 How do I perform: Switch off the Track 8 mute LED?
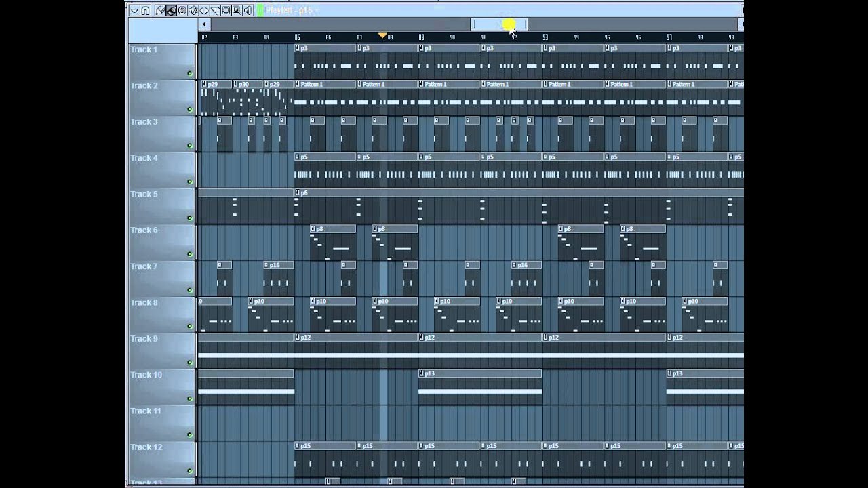[x=189, y=327]
